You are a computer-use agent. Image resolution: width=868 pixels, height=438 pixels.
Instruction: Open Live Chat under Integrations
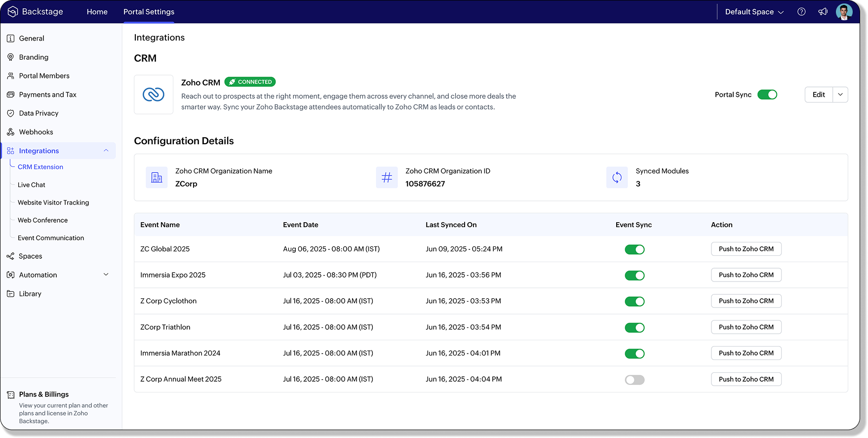(x=32, y=185)
